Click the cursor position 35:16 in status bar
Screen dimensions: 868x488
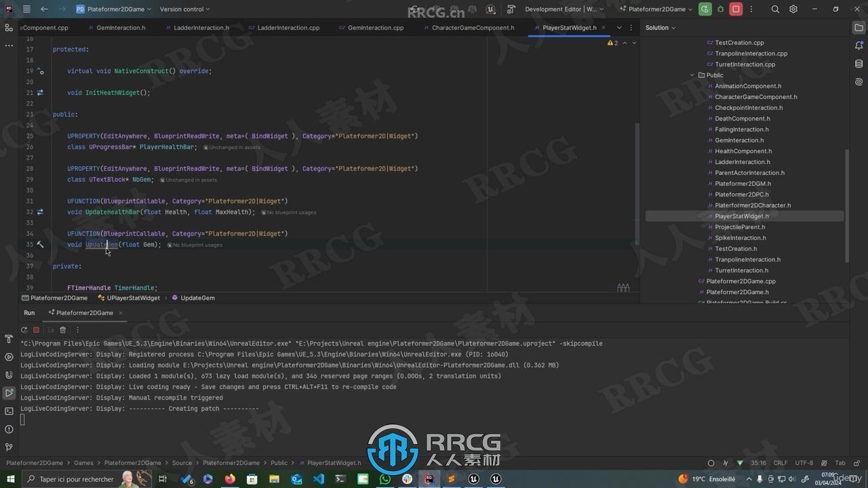tap(759, 463)
